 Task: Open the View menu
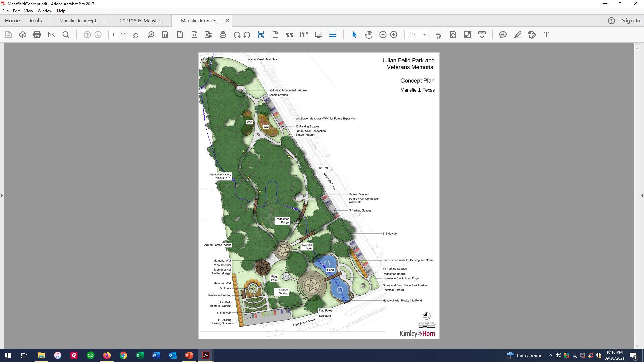(x=29, y=11)
